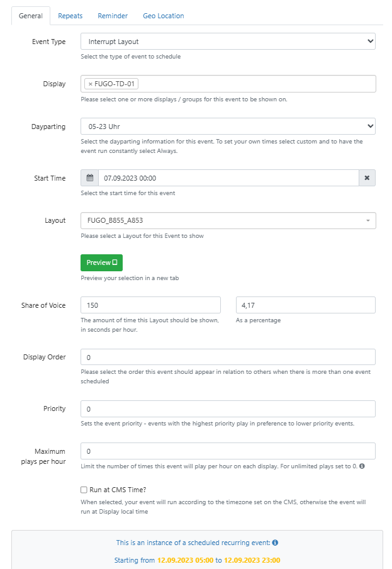Clear the Start Time with the X icon
This screenshot has width=392, height=569.
click(x=367, y=177)
